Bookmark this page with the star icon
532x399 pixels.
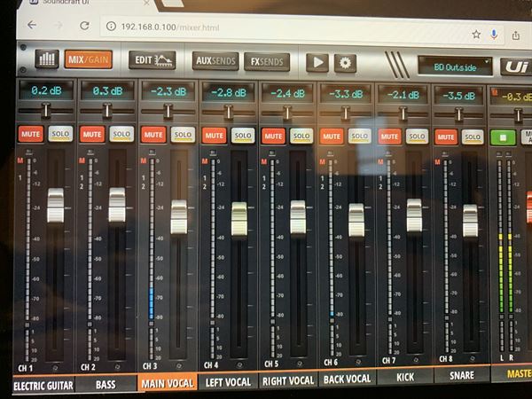[476, 34]
